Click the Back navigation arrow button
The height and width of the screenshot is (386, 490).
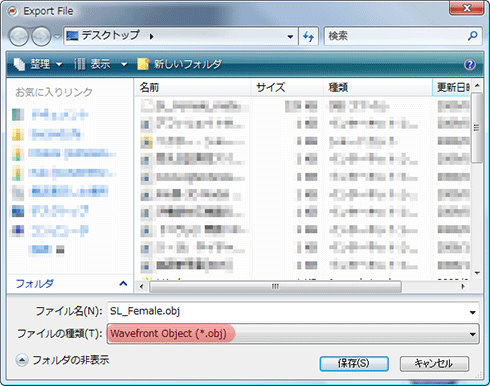click(x=19, y=36)
